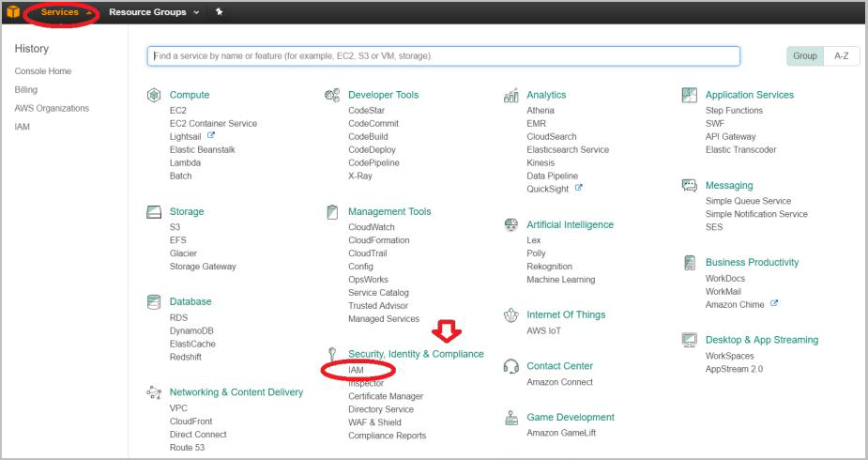Open DynamoDB
This screenshot has height=460, width=868.
tap(191, 330)
